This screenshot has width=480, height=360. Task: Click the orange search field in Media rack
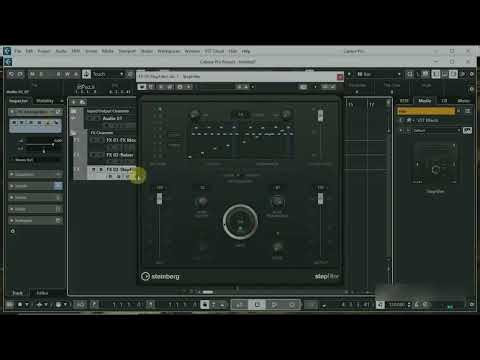426,111
